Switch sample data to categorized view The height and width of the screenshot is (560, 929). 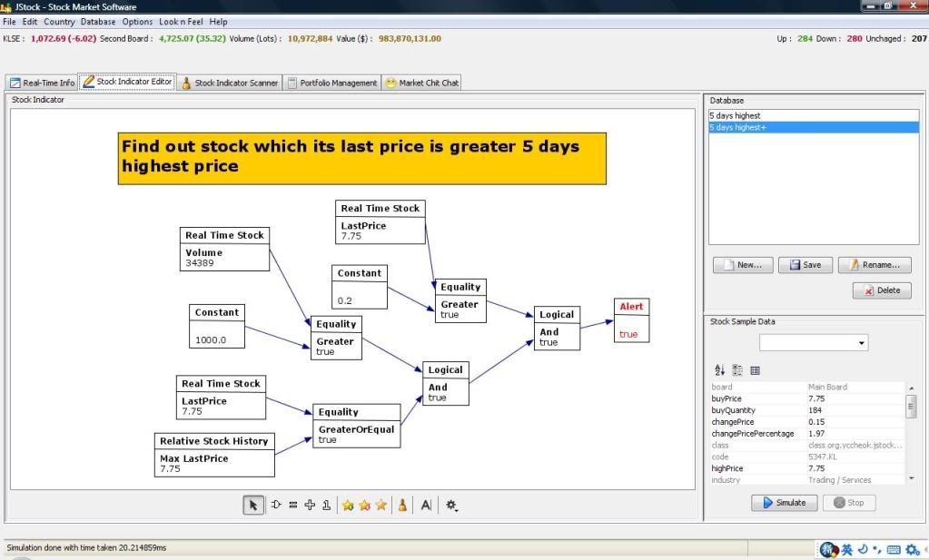click(x=737, y=370)
